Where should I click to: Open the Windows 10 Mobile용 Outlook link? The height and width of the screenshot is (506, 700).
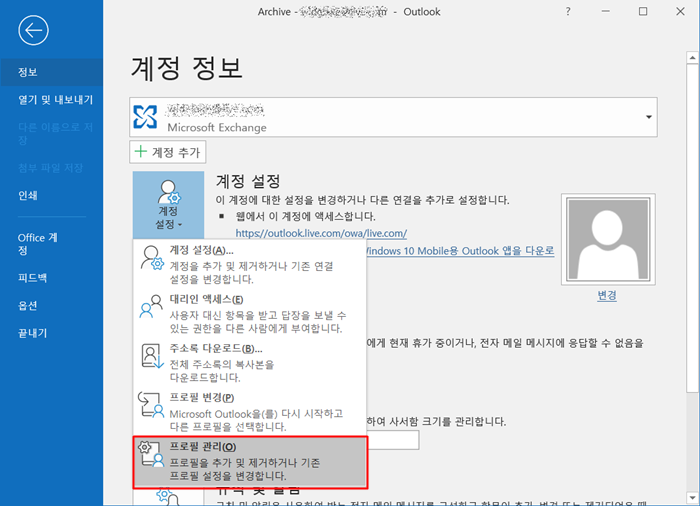click(x=460, y=251)
